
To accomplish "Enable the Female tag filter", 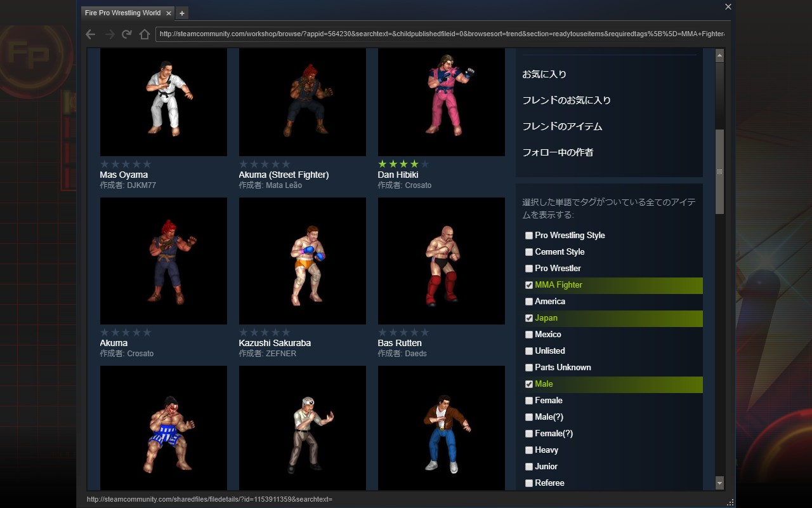I will 529,401.
